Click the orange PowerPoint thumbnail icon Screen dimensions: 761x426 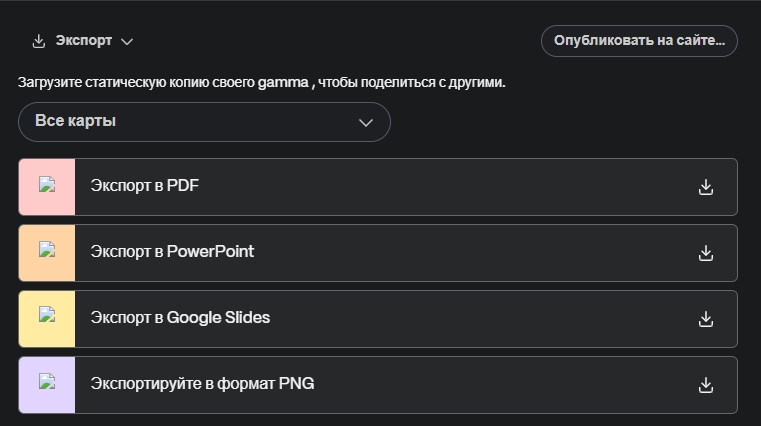46,253
